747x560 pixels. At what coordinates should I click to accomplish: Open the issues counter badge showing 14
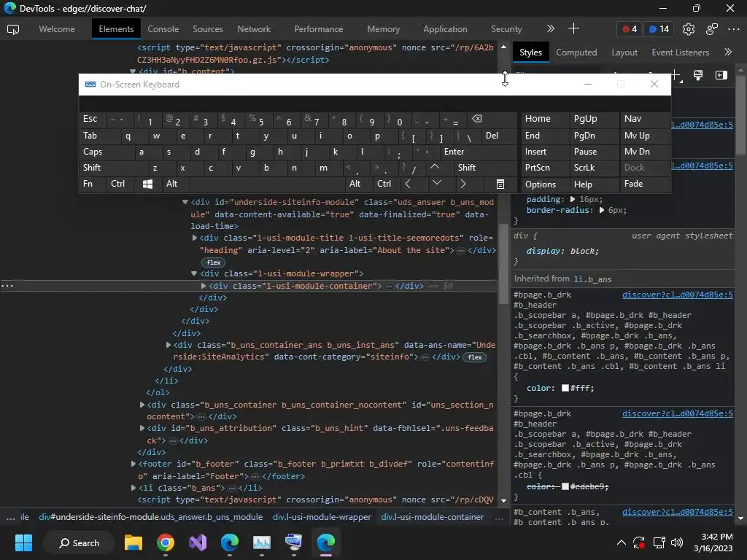point(659,29)
